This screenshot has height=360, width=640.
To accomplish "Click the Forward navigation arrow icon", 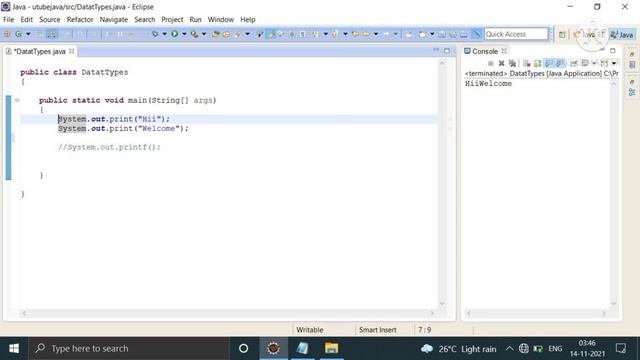I will [x=386, y=34].
